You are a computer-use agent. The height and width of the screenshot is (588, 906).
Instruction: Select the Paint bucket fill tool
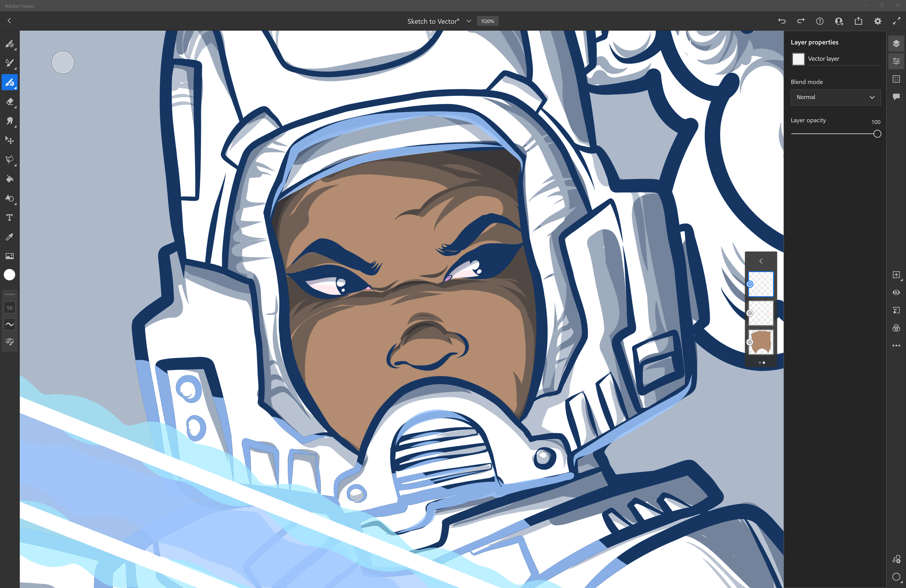tap(9, 179)
